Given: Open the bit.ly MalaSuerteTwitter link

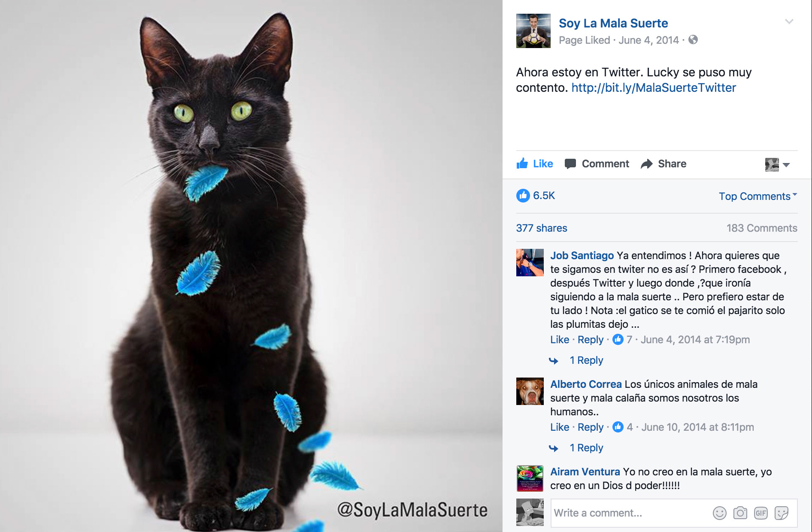Looking at the screenshot, I should [654, 88].
